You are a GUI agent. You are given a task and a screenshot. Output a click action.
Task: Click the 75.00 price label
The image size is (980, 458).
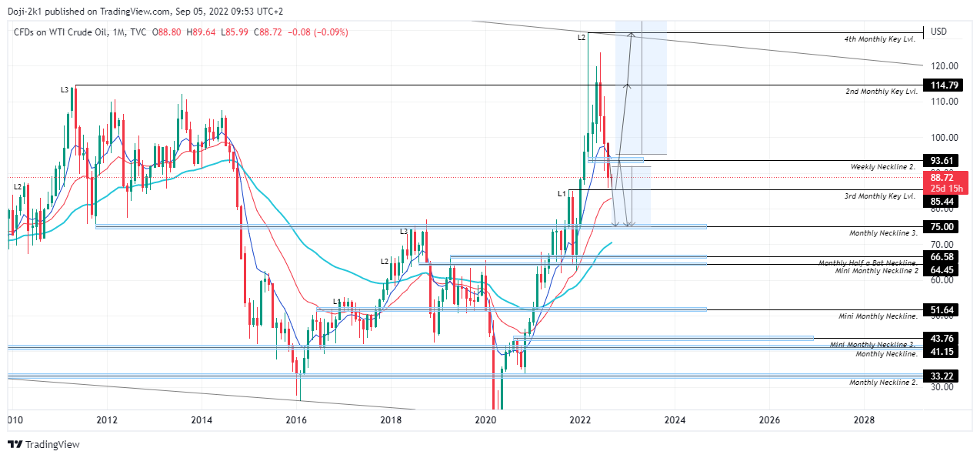click(x=942, y=226)
